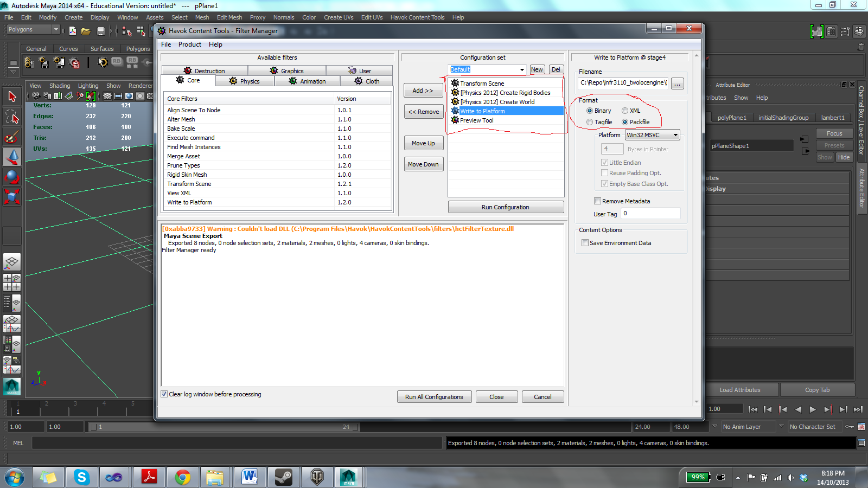Activate the Lasso selection tool
The height and width of the screenshot is (488, 868).
[12, 115]
